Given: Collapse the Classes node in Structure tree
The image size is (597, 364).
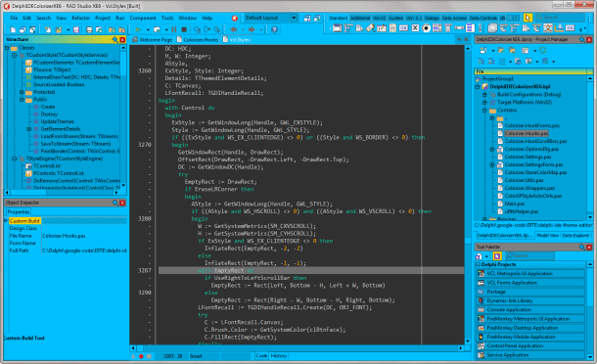Looking at the screenshot, I should click(x=7, y=48).
